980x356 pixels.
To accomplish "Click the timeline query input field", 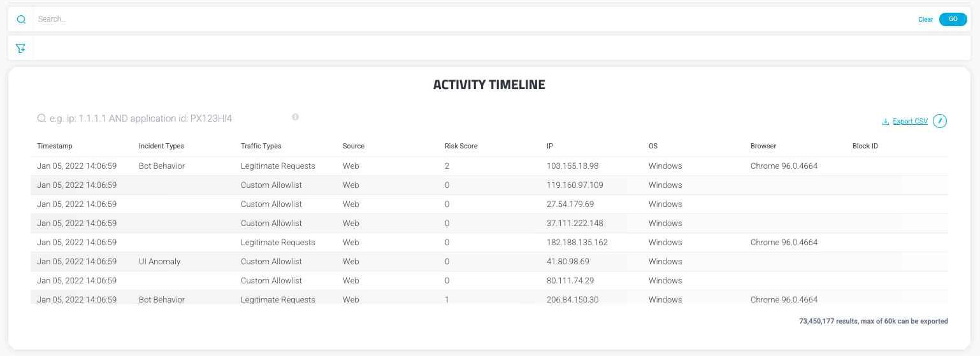I will tap(166, 118).
